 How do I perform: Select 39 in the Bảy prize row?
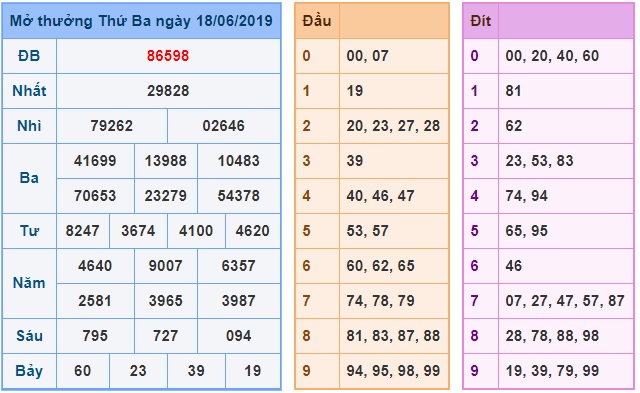(196, 371)
